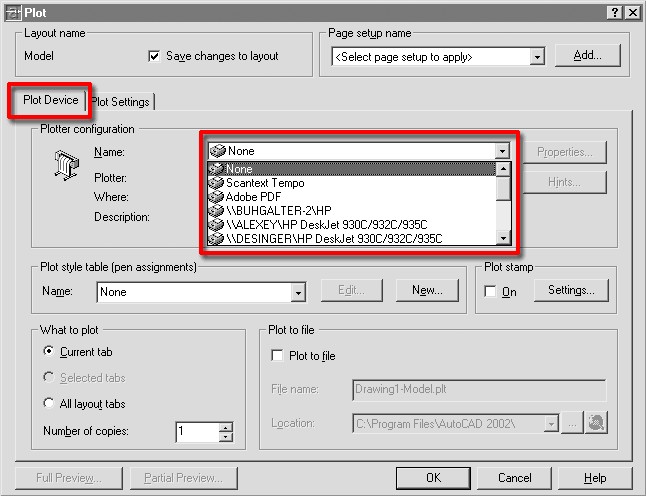Select the Selected tabs radio option
646x496 pixels.
(49, 377)
